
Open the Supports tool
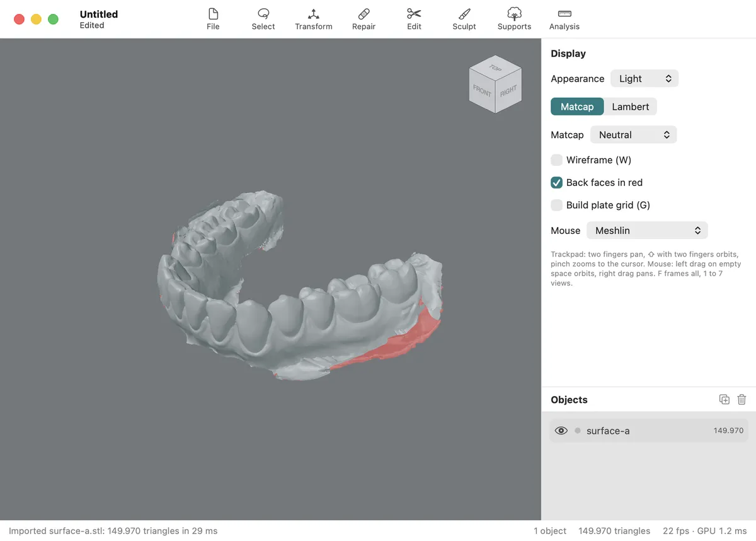pyautogui.click(x=514, y=19)
